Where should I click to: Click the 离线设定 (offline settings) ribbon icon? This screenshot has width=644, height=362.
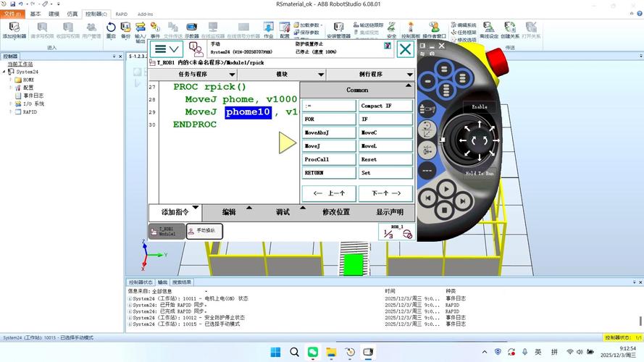[489, 30]
